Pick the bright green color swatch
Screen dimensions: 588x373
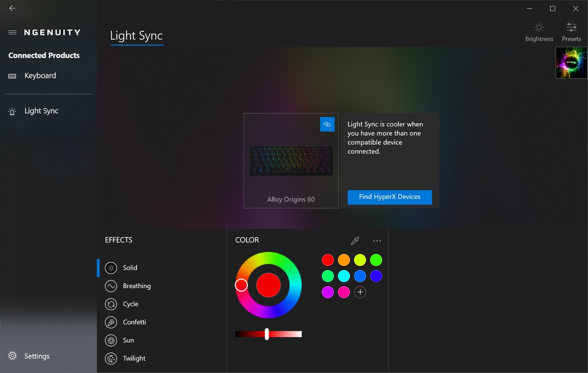[x=376, y=260]
